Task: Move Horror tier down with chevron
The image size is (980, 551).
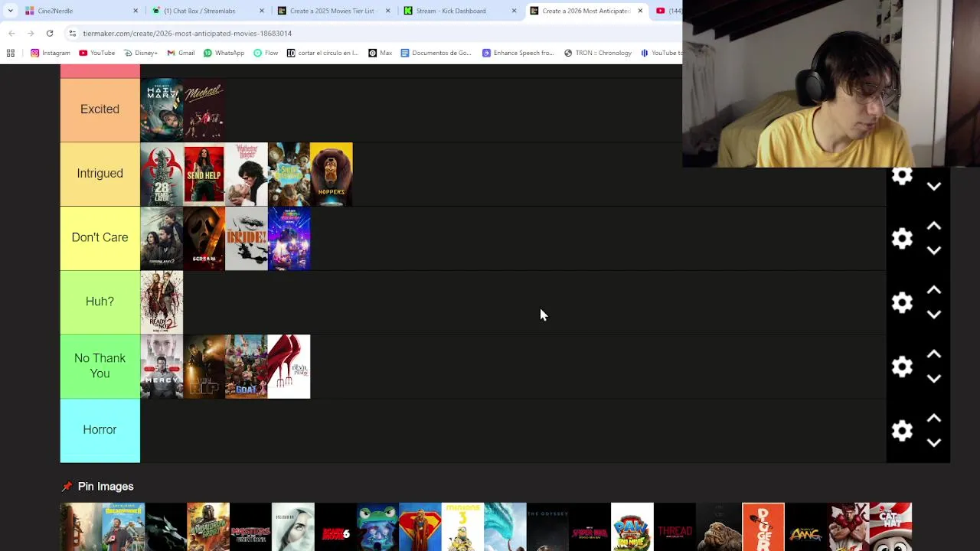Action: (x=934, y=443)
